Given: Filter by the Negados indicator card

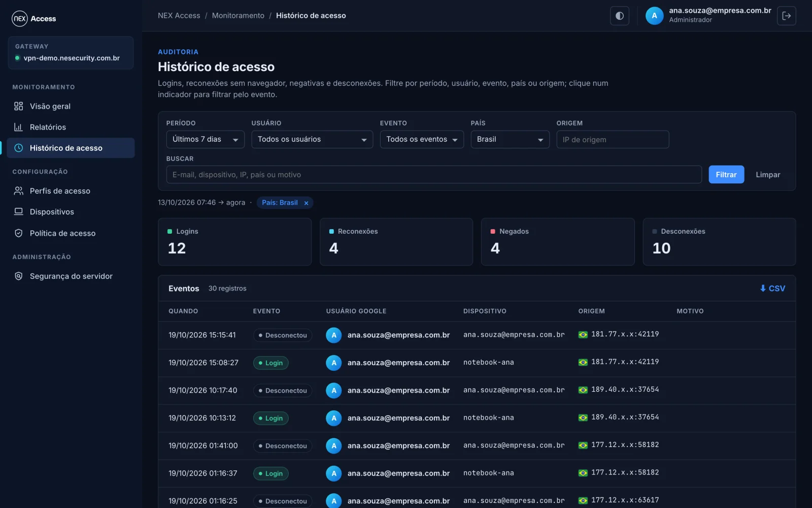Looking at the screenshot, I should click(x=558, y=242).
